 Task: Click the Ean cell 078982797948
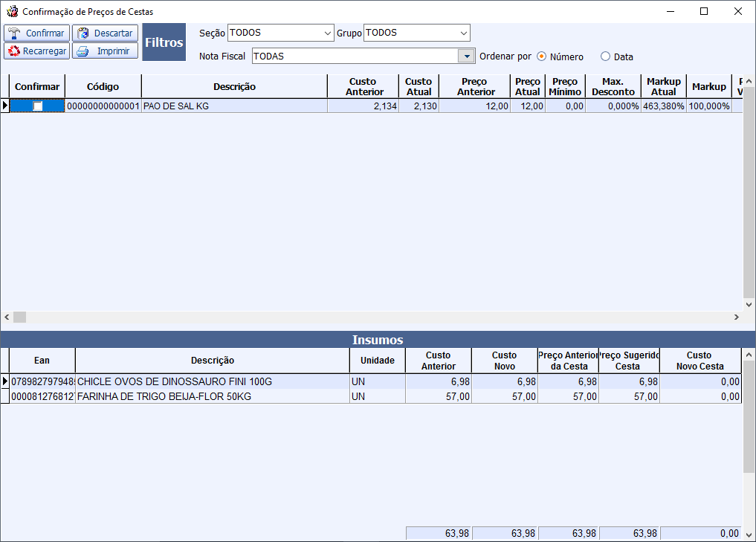(42, 381)
